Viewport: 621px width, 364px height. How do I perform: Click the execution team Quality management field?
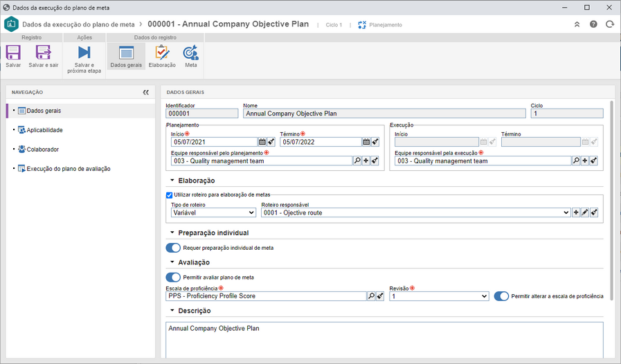point(483,161)
